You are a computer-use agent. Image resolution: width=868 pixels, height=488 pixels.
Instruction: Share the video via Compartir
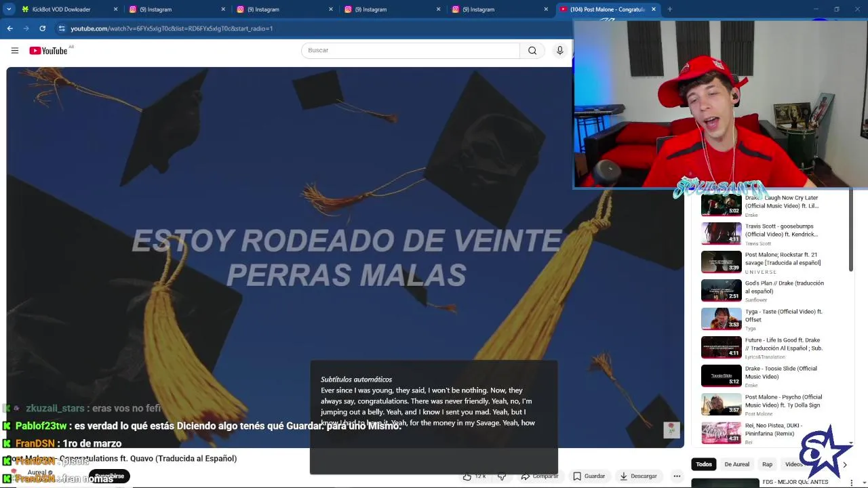(540, 476)
